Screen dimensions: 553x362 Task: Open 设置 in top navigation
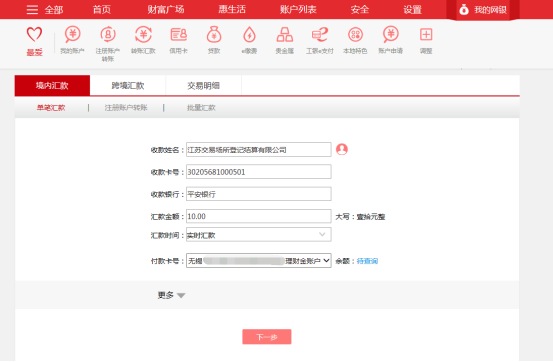pyautogui.click(x=413, y=10)
